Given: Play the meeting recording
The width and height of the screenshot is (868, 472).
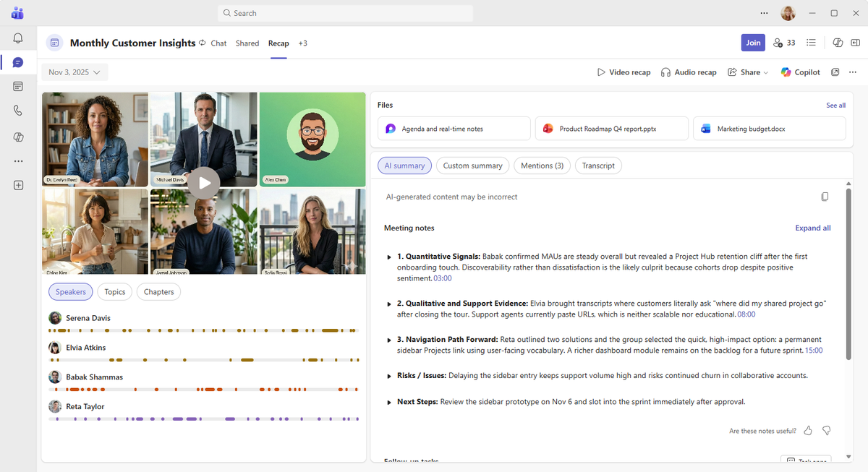Looking at the screenshot, I should tap(205, 183).
